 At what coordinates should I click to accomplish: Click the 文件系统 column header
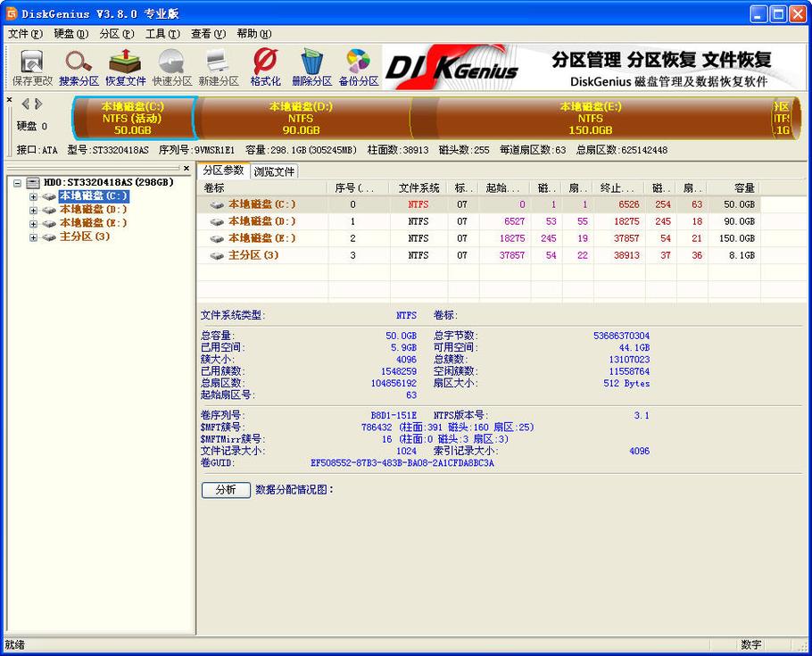(419, 188)
